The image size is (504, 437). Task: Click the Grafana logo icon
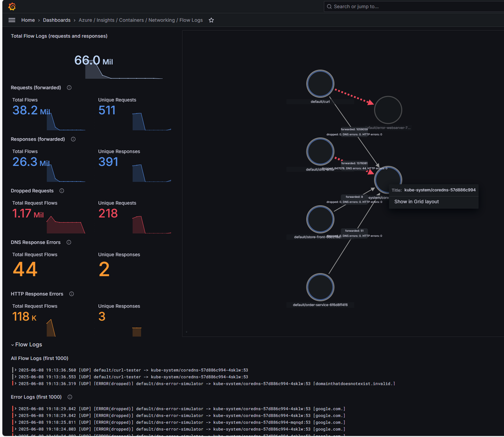click(12, 7)
